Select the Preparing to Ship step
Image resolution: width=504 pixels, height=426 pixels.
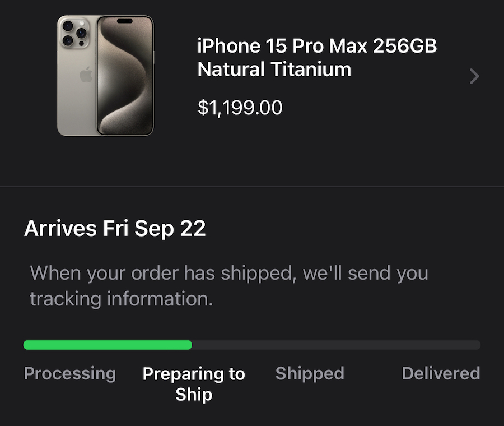194,383
